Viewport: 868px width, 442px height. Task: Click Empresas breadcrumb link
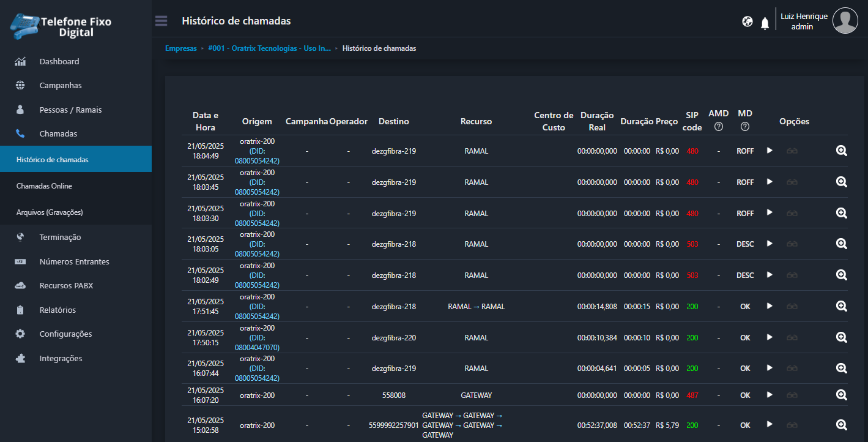[181, 48]
